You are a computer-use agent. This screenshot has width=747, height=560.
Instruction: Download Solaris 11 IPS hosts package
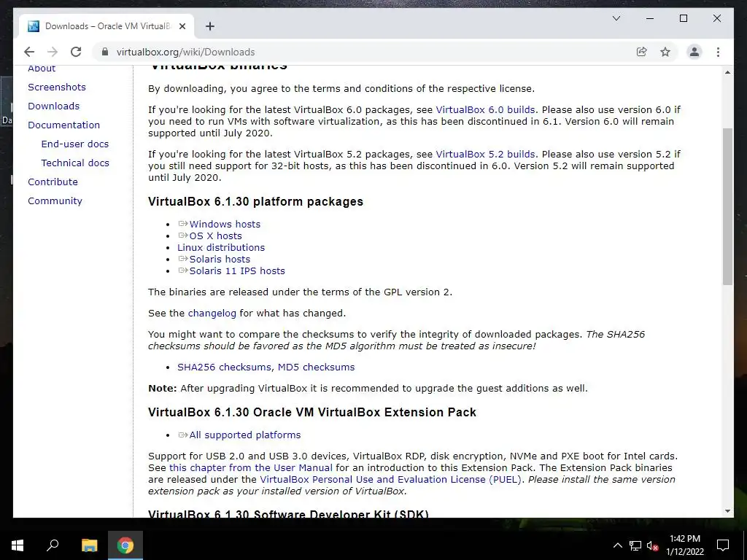237,271
